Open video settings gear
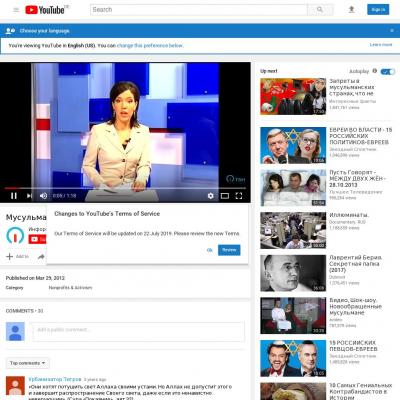This screenshot has width=400, height=400. point(210,196)
